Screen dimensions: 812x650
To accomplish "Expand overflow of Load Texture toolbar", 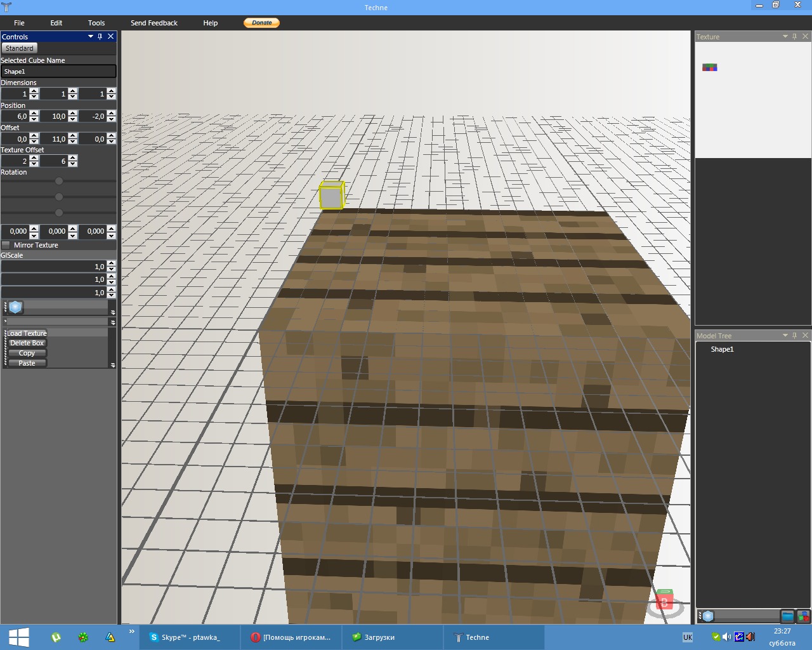I will 113,365.
